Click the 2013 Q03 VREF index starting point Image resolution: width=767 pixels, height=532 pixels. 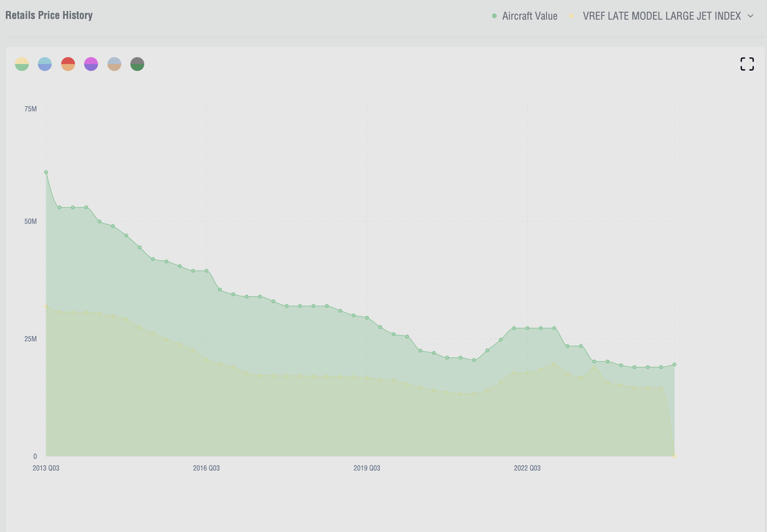point(46,306)
